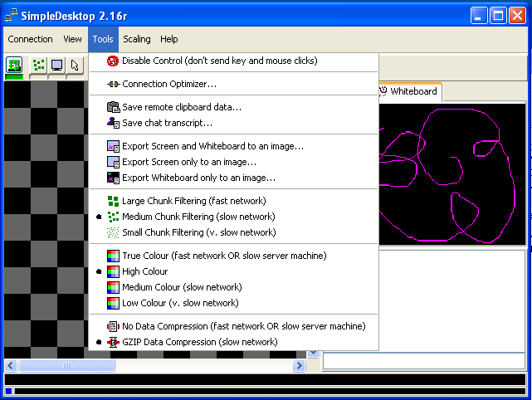Click the chat message input field

(424, 361)
